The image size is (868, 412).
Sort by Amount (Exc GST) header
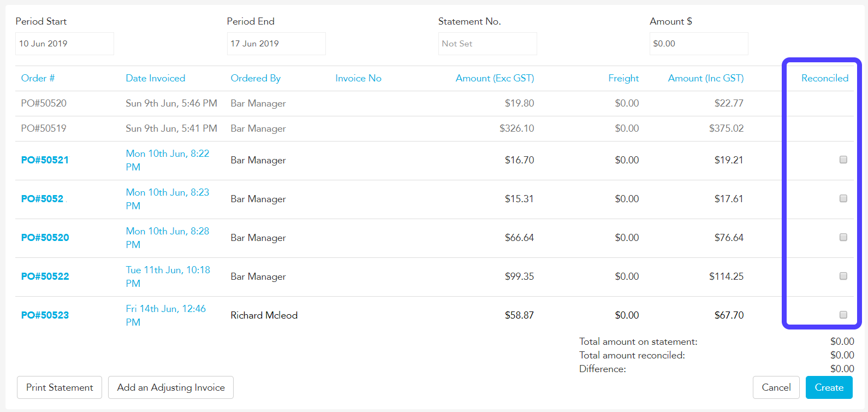495,78
